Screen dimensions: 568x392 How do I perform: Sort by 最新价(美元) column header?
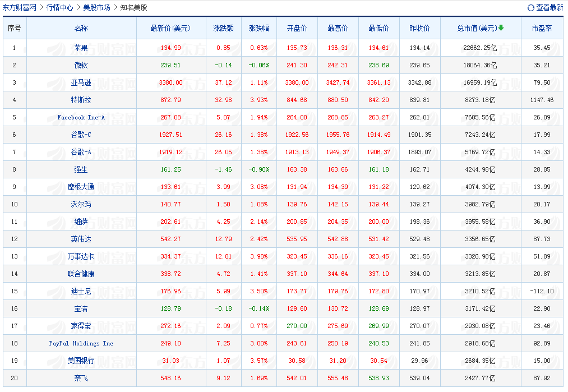(170, 28)
